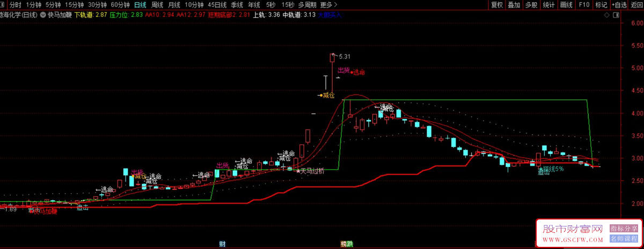Select the 1分钟 period tab
The width and height of the screenshot is (644, 249).
[x=33, y=5]
